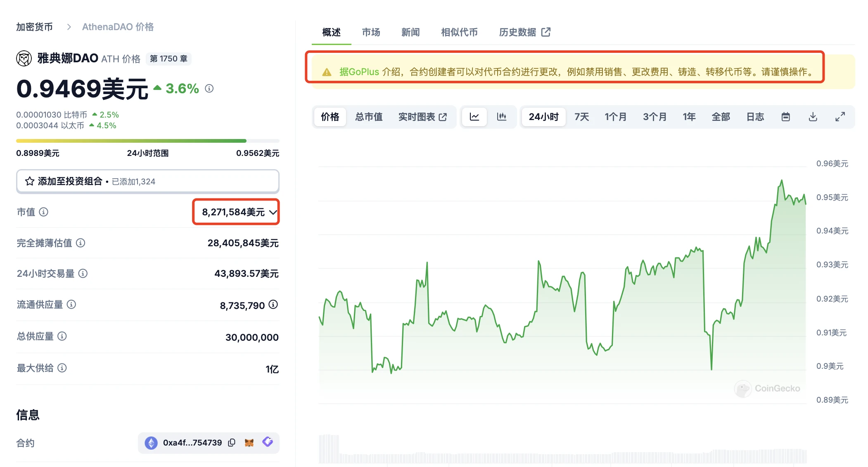Expand chart to fullscreen with the arrows icon

(840, 117)
